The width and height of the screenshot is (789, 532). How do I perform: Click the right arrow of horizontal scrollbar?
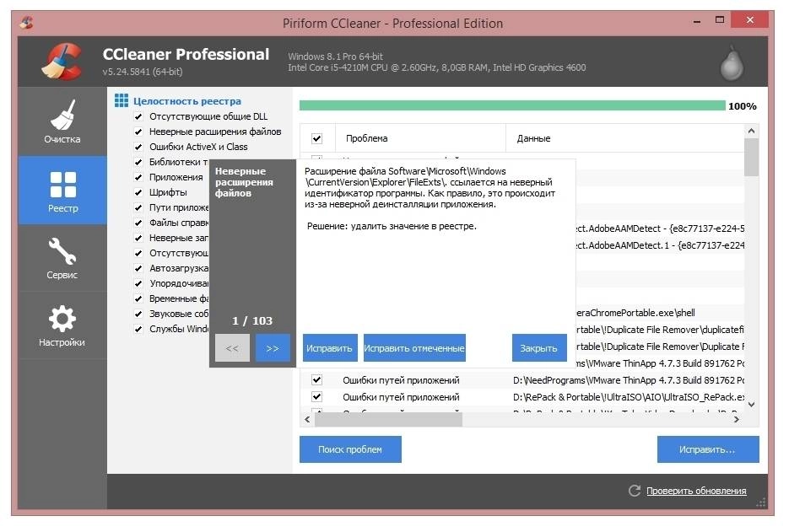(737, 419)
